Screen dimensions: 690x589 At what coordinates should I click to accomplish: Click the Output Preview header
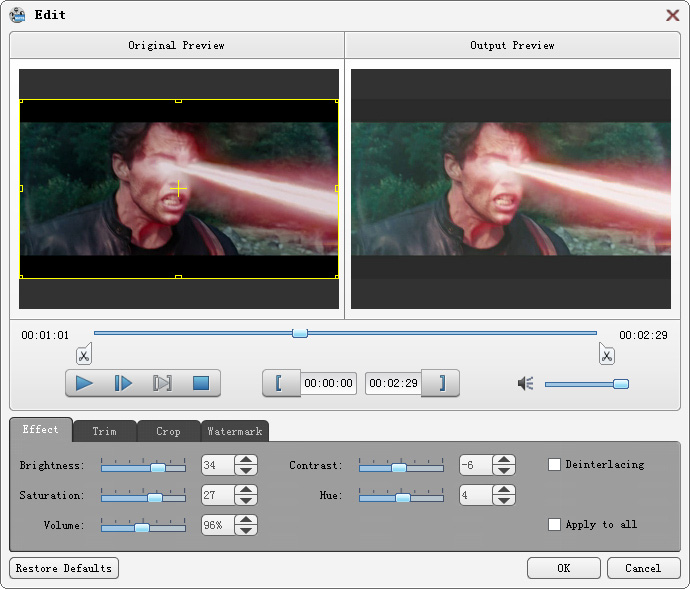(512, 45)
